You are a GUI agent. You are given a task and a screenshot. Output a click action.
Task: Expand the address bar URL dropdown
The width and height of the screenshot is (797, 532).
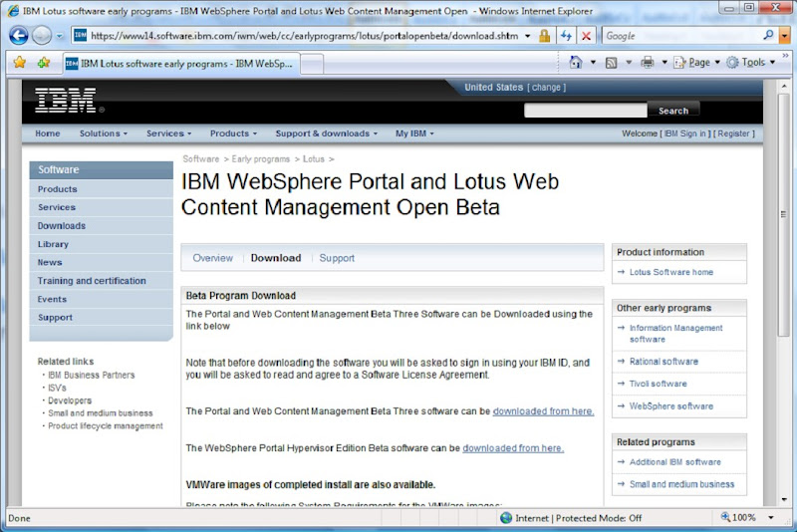(528, 36)
